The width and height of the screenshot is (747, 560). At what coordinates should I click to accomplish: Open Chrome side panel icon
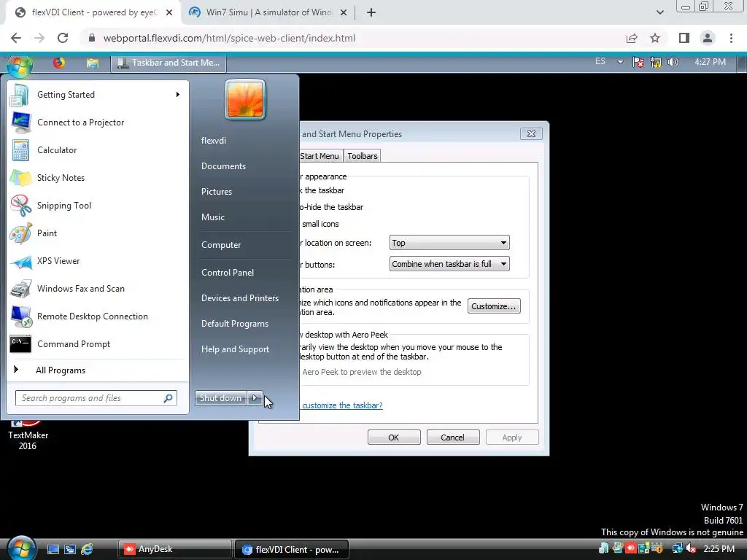pos(684,38)
